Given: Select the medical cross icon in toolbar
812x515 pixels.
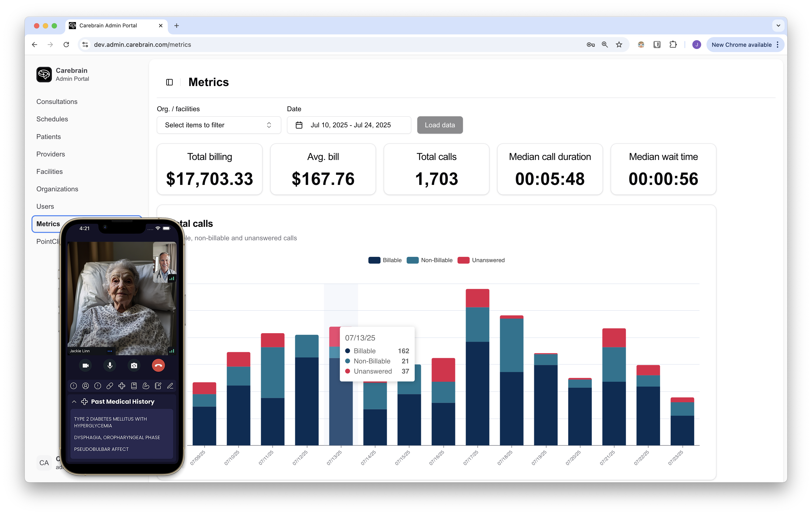Looking at the screenshot, I should pyautogui.click(x=122, y=386).
